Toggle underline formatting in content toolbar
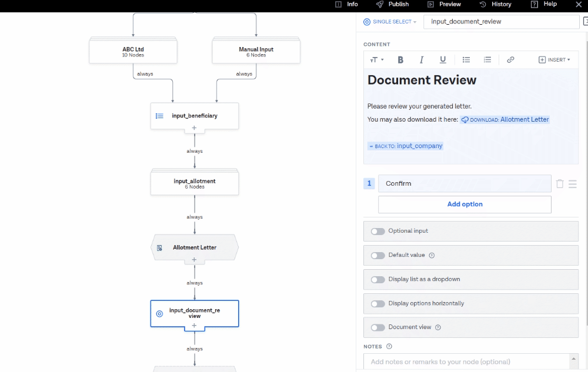This screenshot has height=372, width=588. (x=443, y=60)
